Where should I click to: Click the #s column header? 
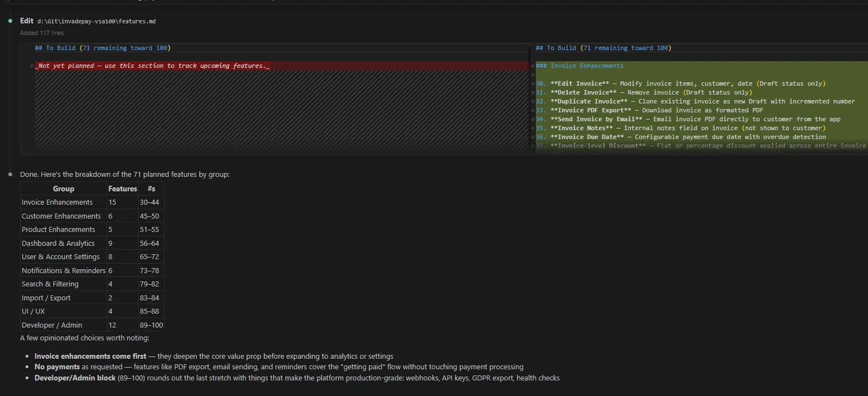pos(151,189)
